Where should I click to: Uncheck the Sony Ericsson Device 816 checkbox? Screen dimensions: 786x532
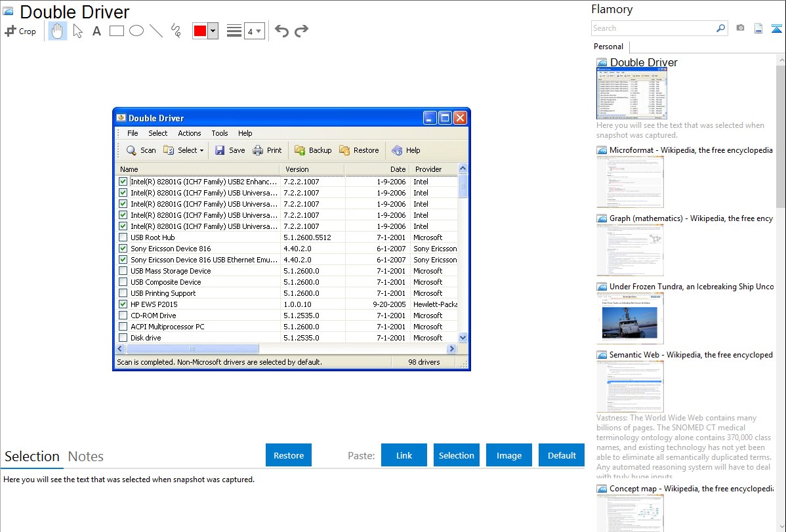123,249
